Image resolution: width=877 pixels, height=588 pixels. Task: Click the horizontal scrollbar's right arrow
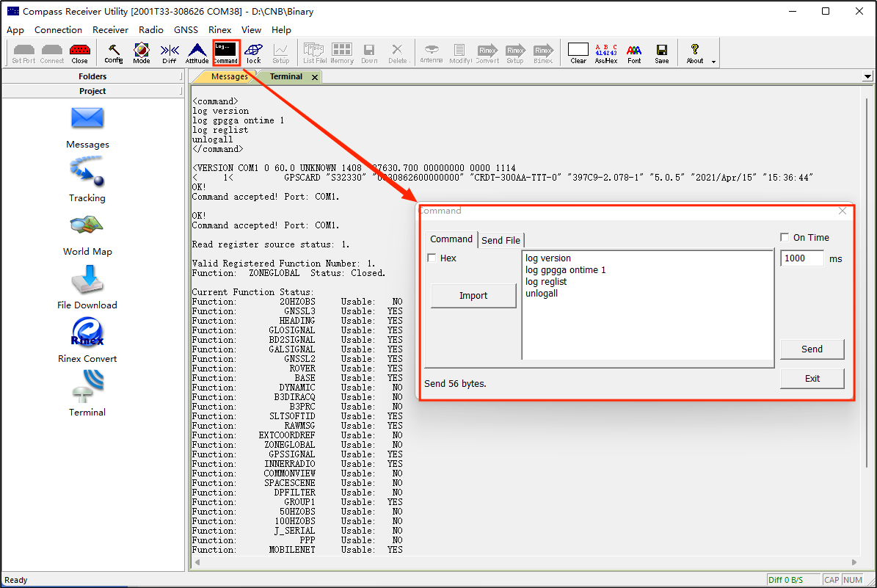point(854,562)
